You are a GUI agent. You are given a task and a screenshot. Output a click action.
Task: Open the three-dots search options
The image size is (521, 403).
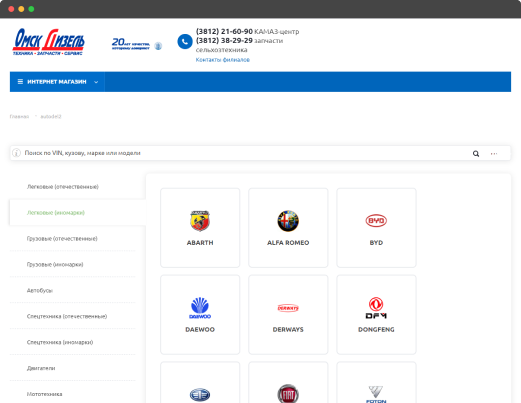point(494,153)
